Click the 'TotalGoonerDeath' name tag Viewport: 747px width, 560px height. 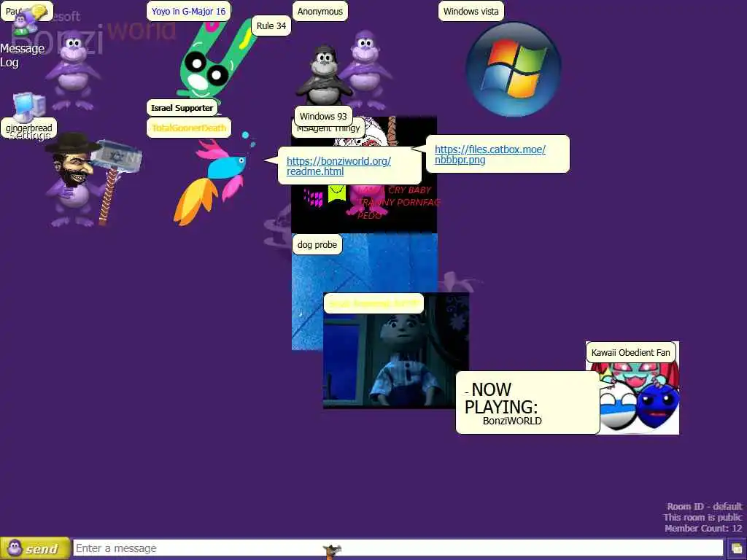click(189, 128)
